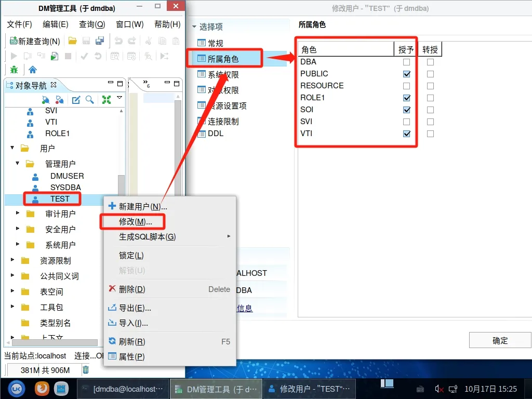Check the SVI role grant checkbox
The height and width of the screenshot is (399, 532).
pos(407,122)
